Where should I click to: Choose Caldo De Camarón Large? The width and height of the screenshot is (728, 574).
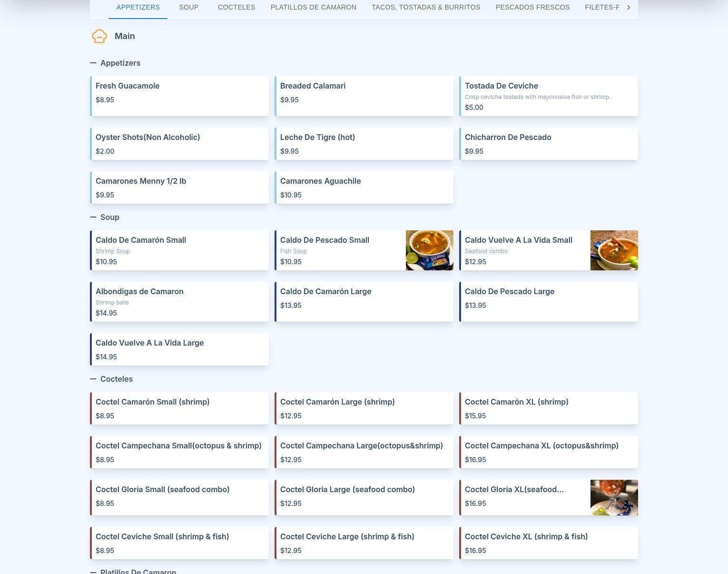(x=364, y=302)
